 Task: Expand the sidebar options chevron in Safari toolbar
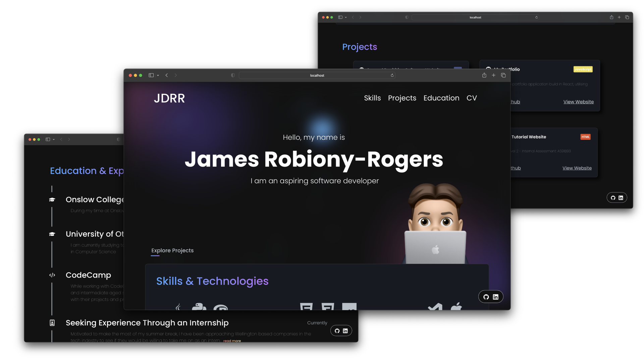(158, 75)
